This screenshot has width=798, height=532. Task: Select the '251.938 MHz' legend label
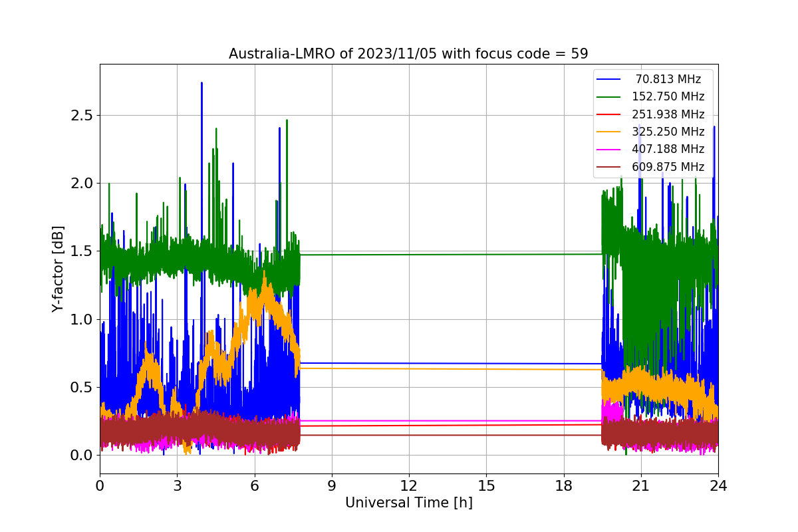point(668,114)
